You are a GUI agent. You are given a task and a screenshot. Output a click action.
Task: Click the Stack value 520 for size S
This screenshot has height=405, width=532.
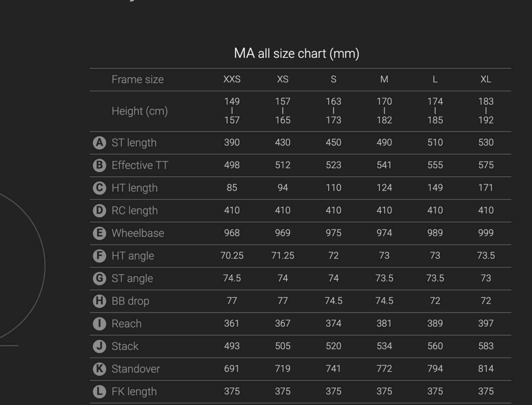[x=333, y=346]
